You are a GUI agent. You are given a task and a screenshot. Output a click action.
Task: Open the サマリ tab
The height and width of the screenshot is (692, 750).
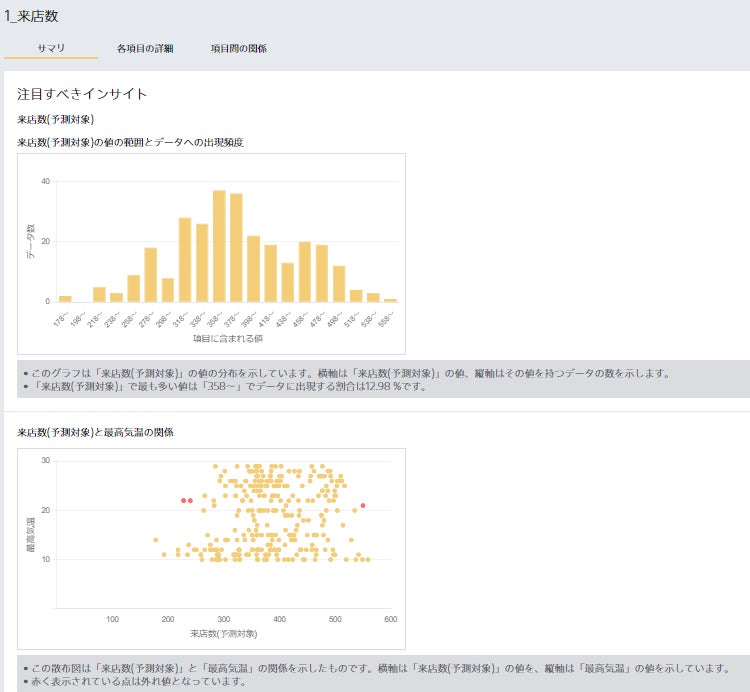51,48
